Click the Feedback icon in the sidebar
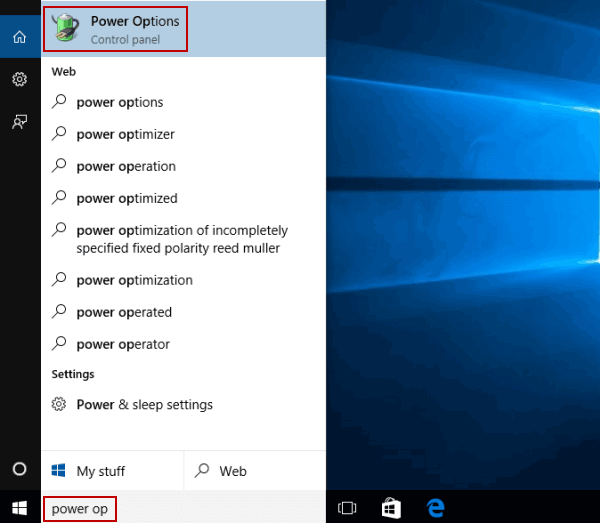 coord(20,120)
